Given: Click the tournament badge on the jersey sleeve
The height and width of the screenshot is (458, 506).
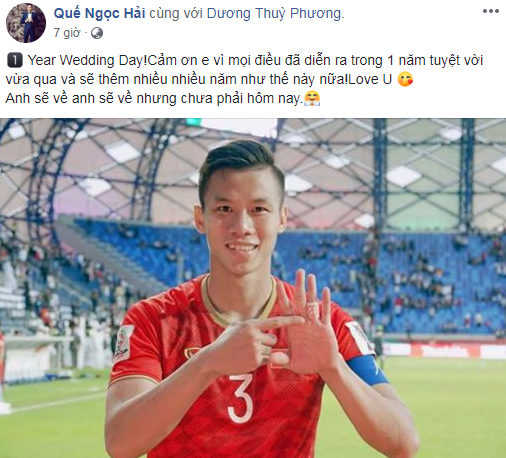Looking at the screenshot, I should click(x=124, y=343).
